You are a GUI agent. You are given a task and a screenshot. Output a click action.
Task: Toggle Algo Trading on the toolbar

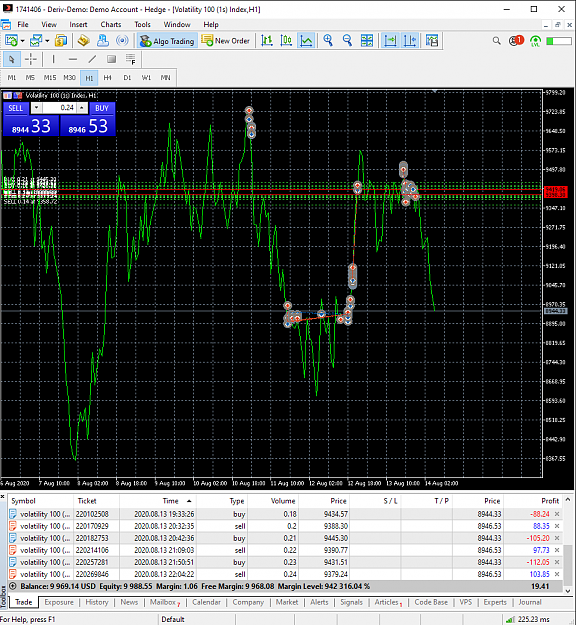[x=167, y=41]
